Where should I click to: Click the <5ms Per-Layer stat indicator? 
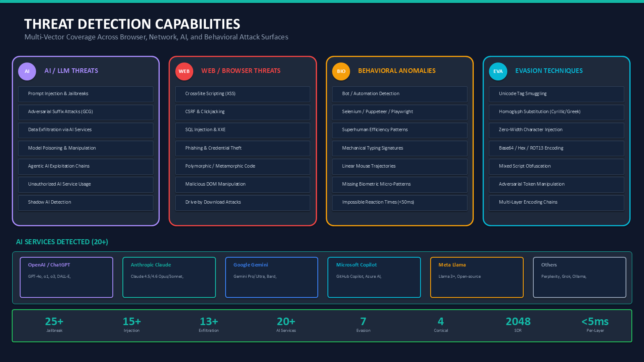click(x=595, y=324)
